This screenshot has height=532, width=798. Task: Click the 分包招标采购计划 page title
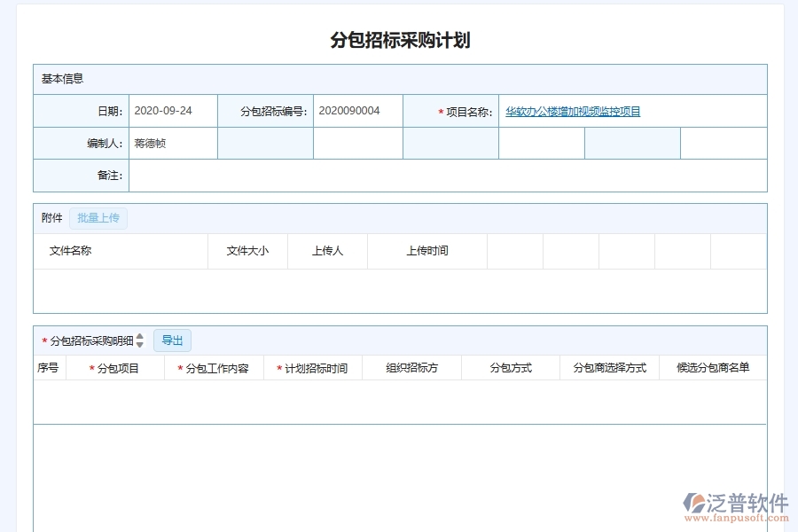[399, 40]
